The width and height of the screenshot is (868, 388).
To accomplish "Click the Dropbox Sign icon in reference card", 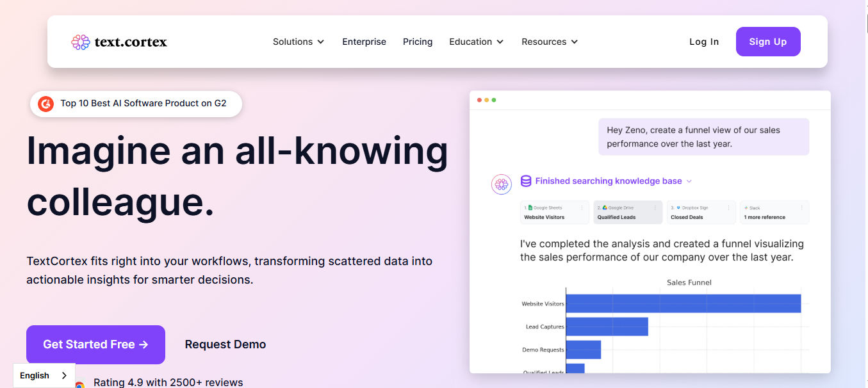I will [678, 207].
